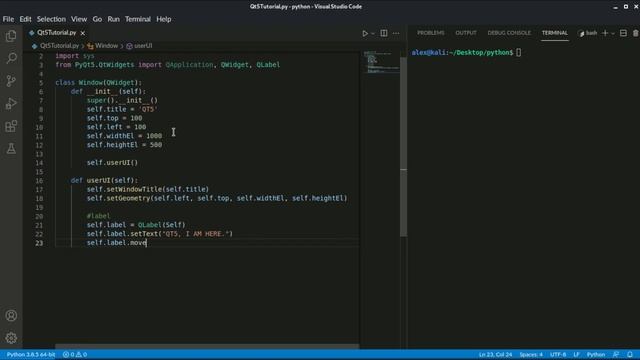This screenshot has height=360, width=640.
Task: Open the notifications bell icon
Action: click(x=630, y=354)
